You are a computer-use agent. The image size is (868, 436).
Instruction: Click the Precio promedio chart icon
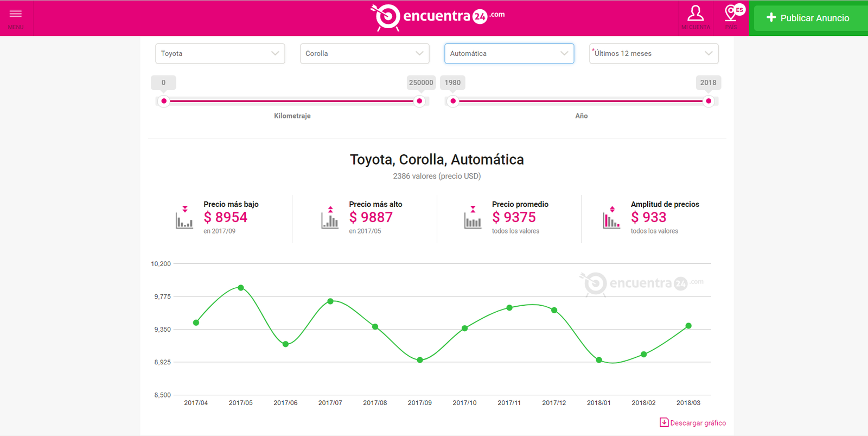(473, 217)
